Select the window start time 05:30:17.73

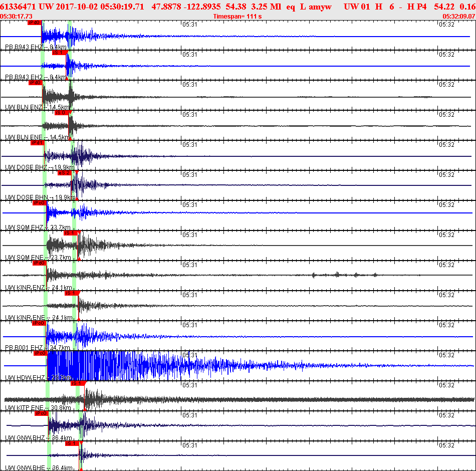pyautogui.click(x=16, y=17)
